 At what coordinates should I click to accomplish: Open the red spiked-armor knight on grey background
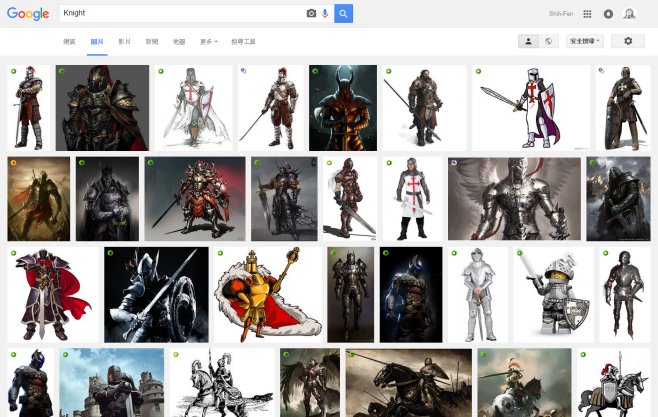195,199
